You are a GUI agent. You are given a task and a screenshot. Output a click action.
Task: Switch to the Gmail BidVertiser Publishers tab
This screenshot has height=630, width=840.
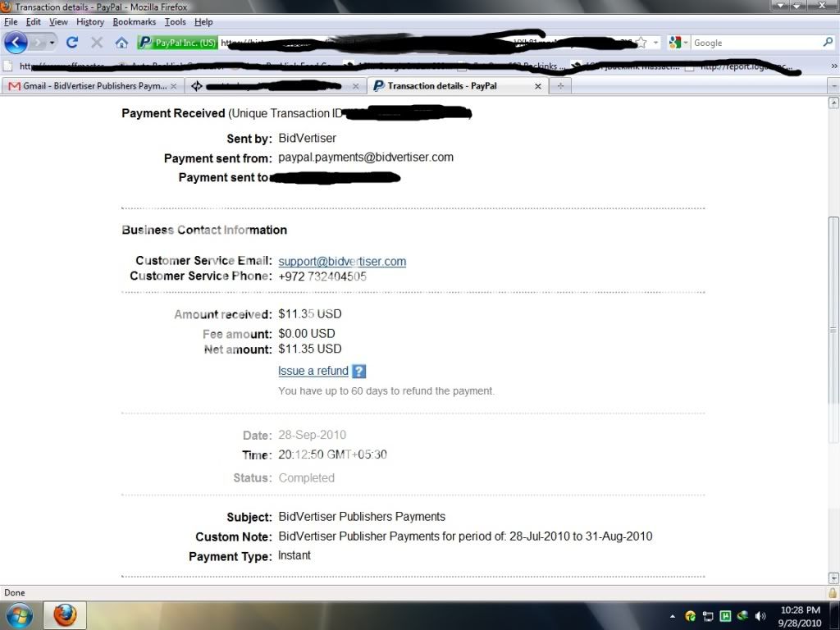[x=94, y=85]
